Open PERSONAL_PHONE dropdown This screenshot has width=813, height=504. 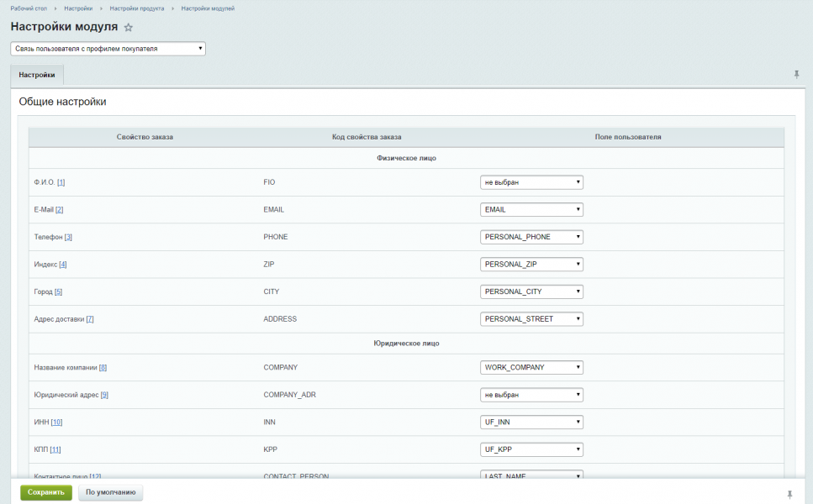coord(531,237)
